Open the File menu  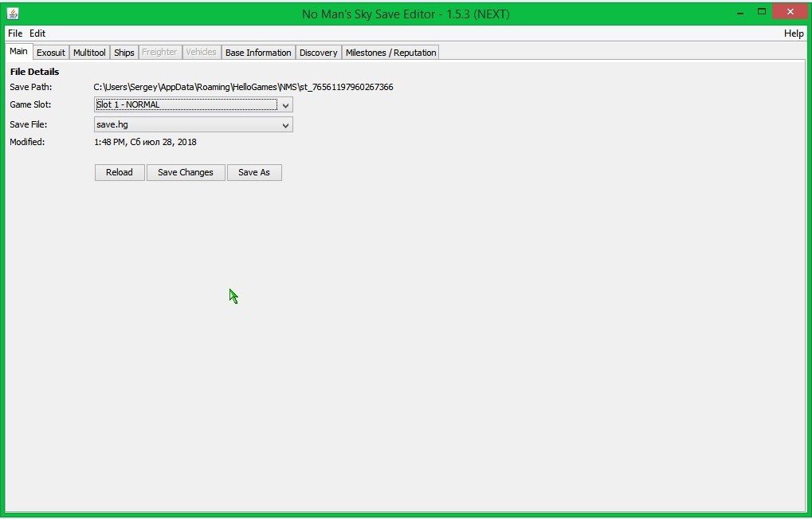[x=15, y=33]
